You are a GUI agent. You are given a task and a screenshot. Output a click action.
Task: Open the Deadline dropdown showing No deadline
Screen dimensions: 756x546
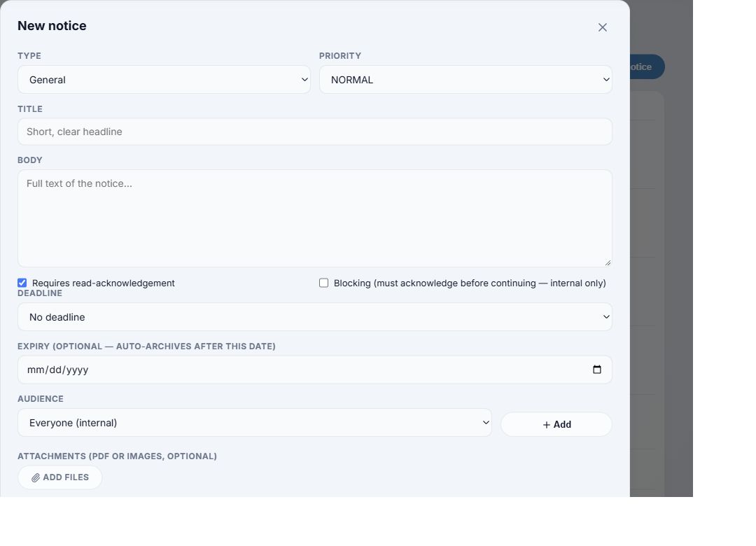coord(315,317)
